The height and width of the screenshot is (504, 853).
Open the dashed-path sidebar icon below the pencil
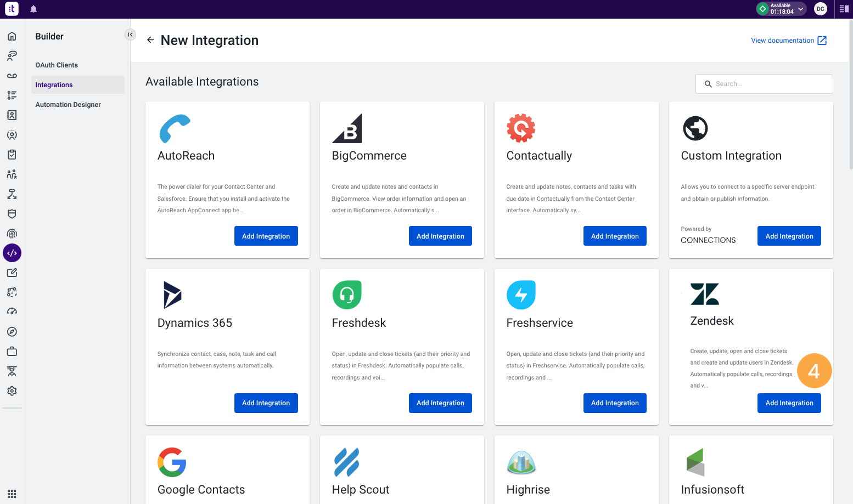coord(12,292)
